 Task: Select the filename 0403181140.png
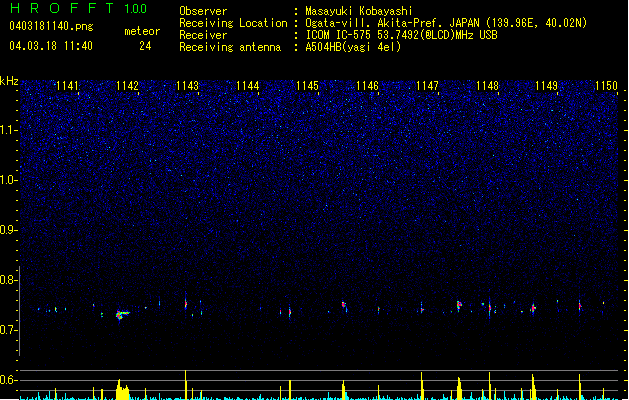pos(51,27)
